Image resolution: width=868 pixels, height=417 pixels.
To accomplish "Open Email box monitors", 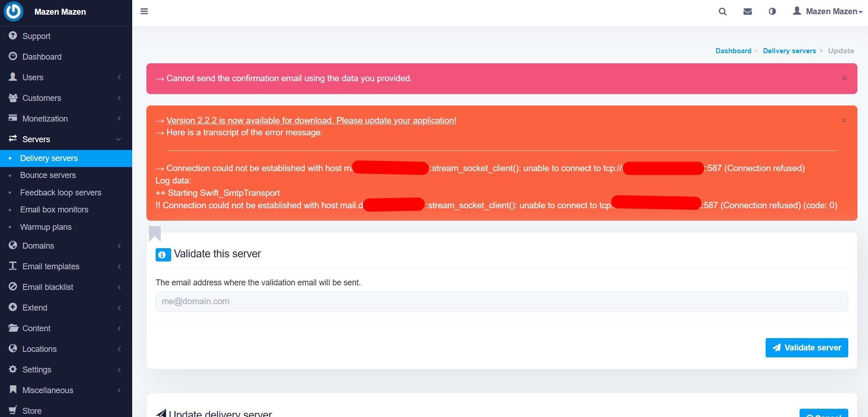I will coord(66,210).
